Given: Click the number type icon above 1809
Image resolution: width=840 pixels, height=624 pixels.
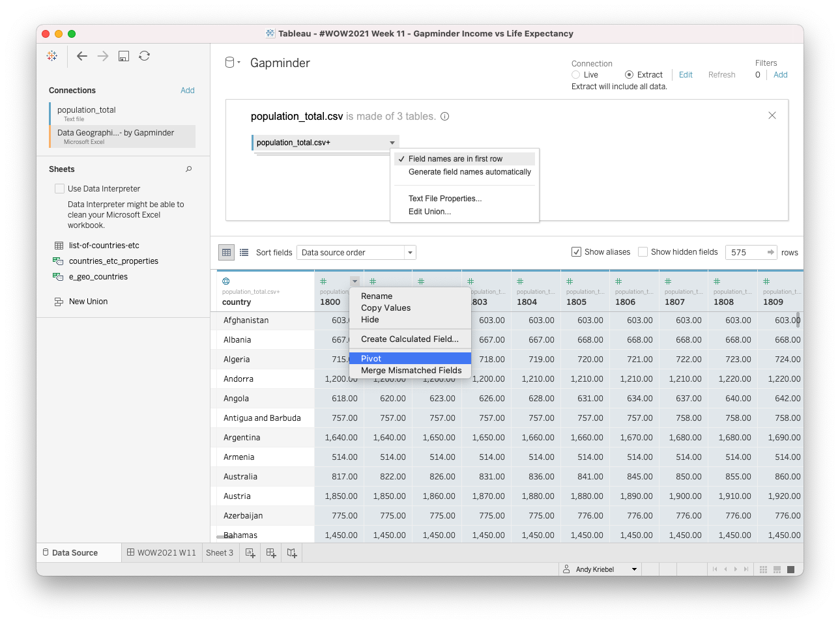Looking at the screenshot, I should (766, 281).
